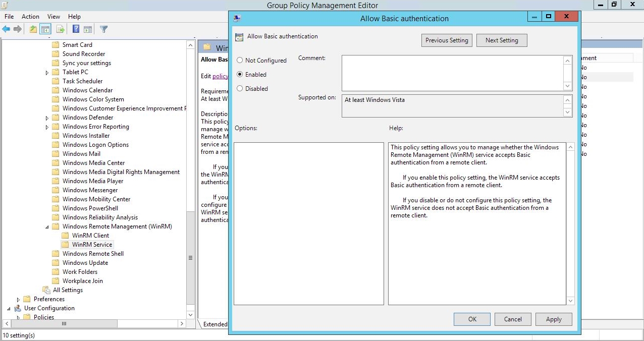Click the tree pane horizontal scrollbar thumb

point(64,323)
